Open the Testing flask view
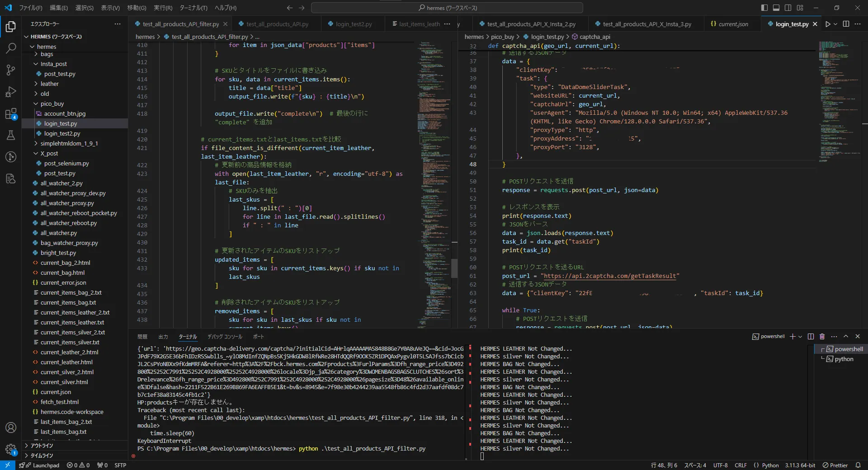868x470 pixels. [11, 135]
